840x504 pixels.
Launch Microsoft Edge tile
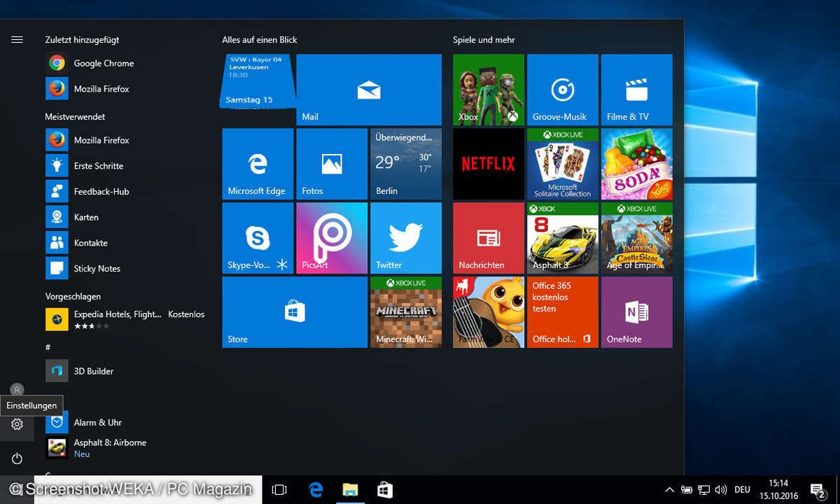pos(258,164)
